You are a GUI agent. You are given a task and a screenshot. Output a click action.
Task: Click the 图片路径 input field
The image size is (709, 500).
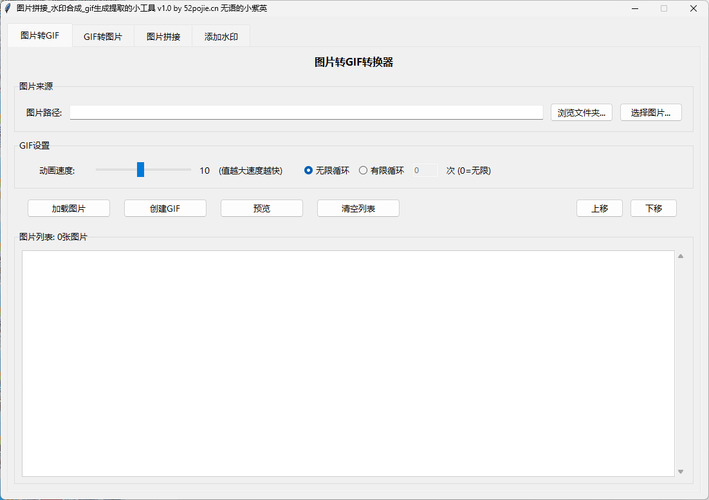tap(306, 113)
